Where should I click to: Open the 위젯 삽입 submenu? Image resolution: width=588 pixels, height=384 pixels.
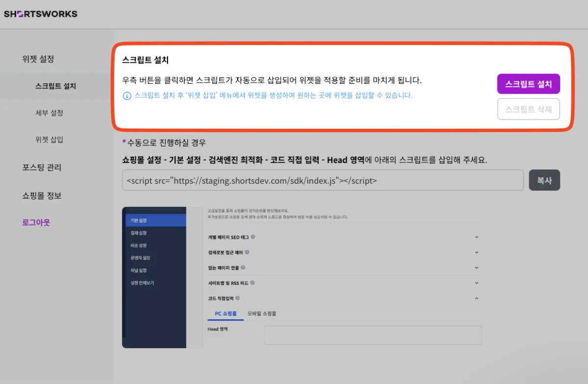coord(49,140)
